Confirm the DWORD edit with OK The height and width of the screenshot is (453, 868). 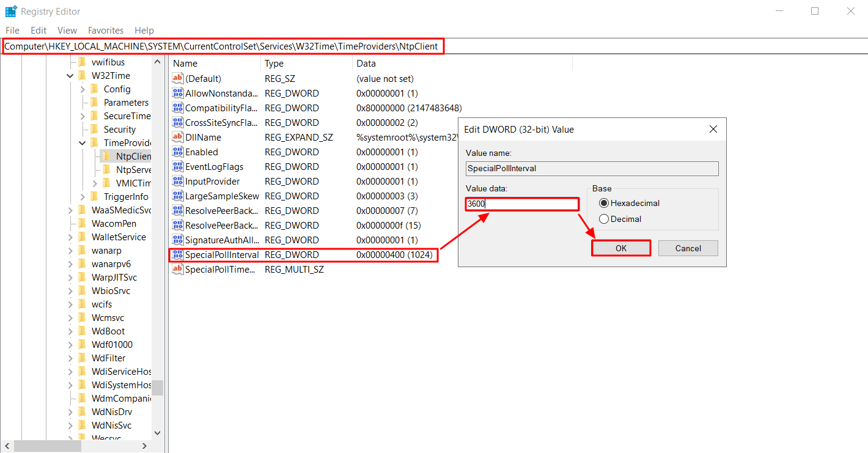point(621,248)
